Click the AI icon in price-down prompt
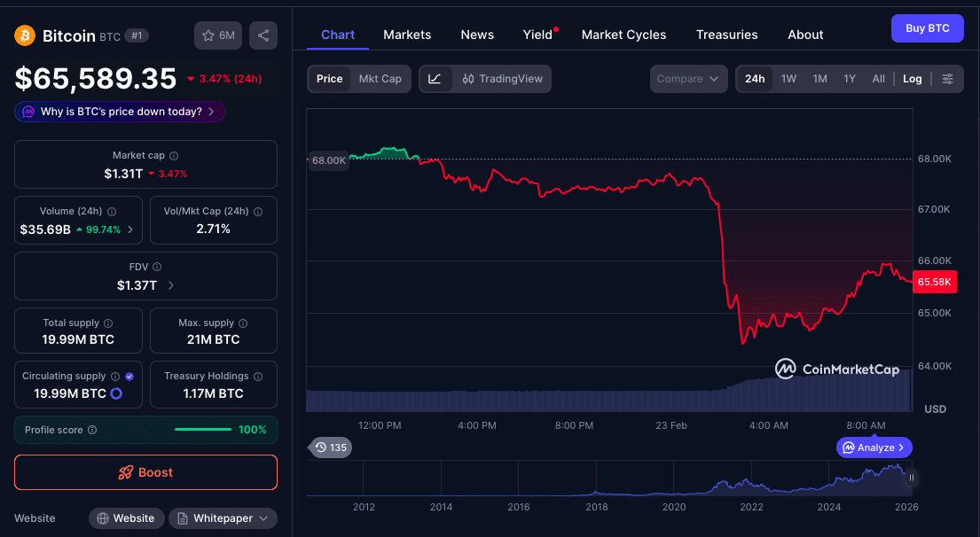This screenshot has width=980, height=537. [x=28, y=112]
